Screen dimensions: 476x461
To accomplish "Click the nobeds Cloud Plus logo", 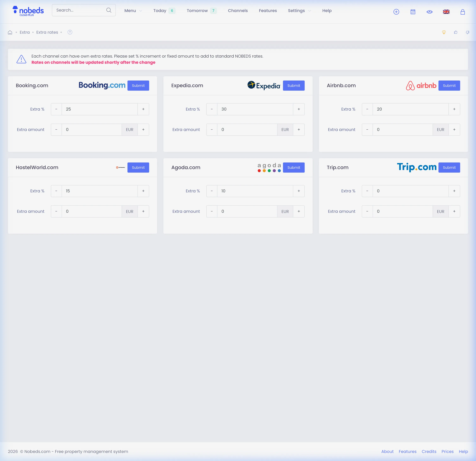I will [28, 11].
